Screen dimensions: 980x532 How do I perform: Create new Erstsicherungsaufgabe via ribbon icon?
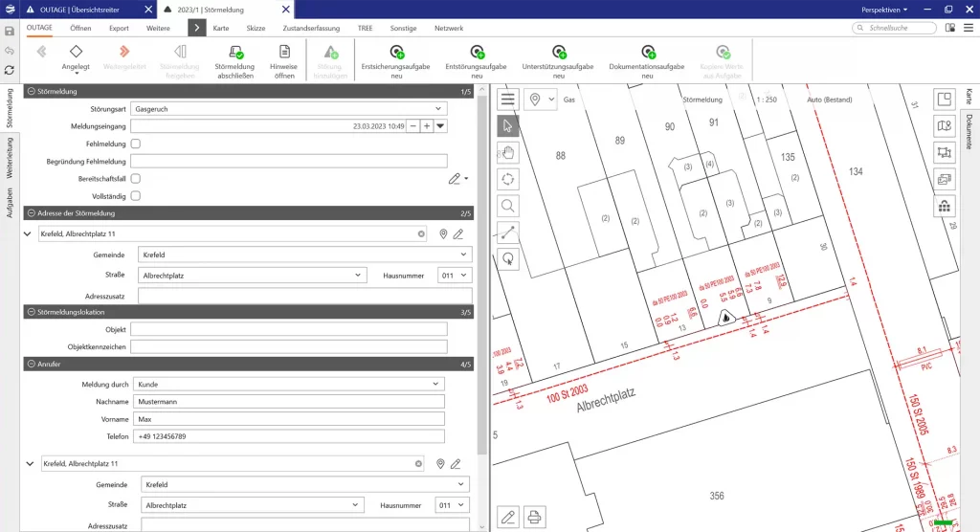click(x=396, y=53)
